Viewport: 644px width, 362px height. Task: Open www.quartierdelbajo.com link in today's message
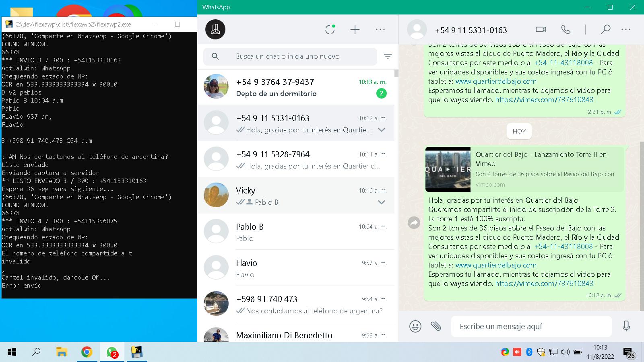tap(496, 265)
